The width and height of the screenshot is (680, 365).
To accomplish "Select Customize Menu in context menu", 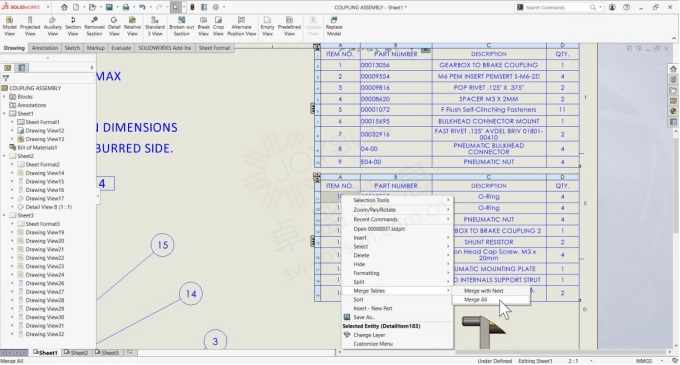I will [x=373, y=344].
